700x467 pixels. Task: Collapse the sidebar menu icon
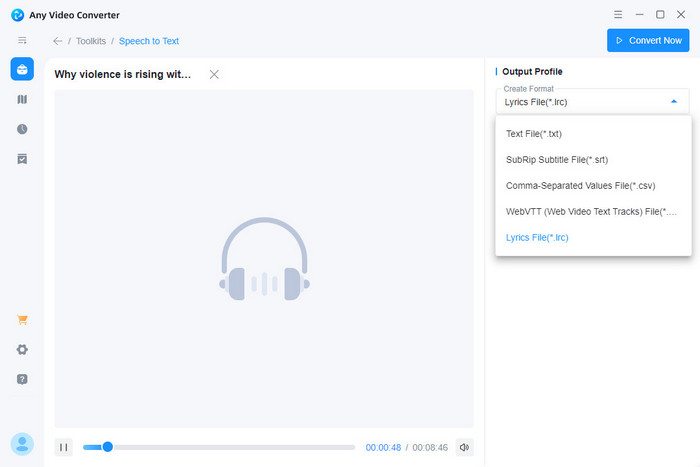[x=22, y=41]
